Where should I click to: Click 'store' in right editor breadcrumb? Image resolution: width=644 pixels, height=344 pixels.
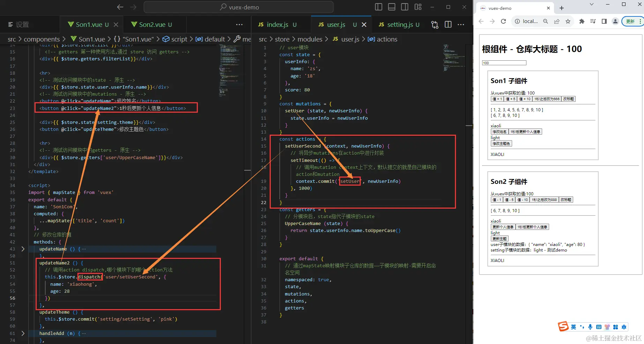282,39
